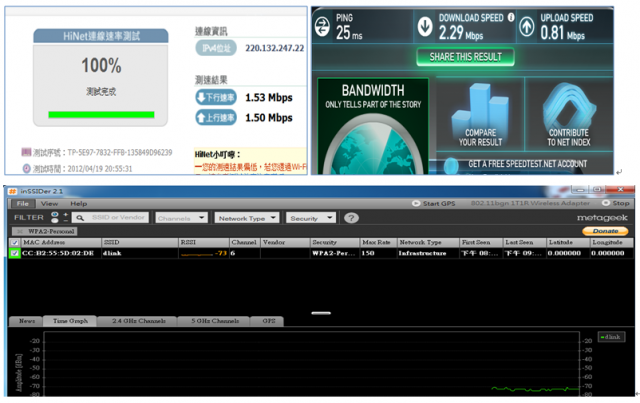The width and height of the screenshot is (640, 403).
Task: Switch to the News tab
Action: coord(27,321)
